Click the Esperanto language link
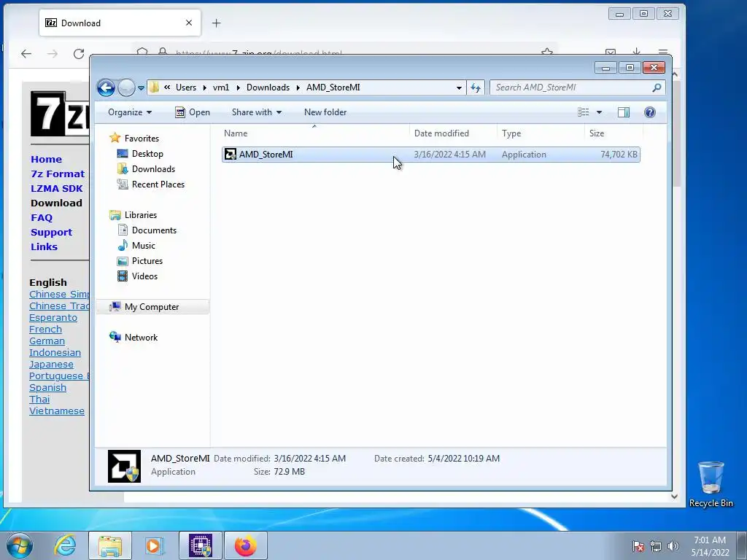 tap(53, 318)
